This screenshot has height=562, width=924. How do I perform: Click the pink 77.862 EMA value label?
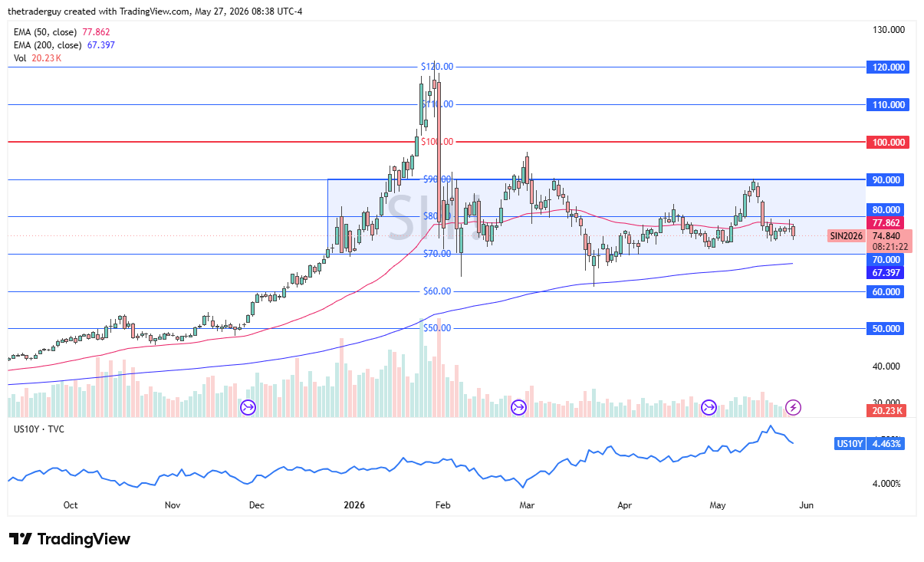pyautogui.click(x=886, y=222)
